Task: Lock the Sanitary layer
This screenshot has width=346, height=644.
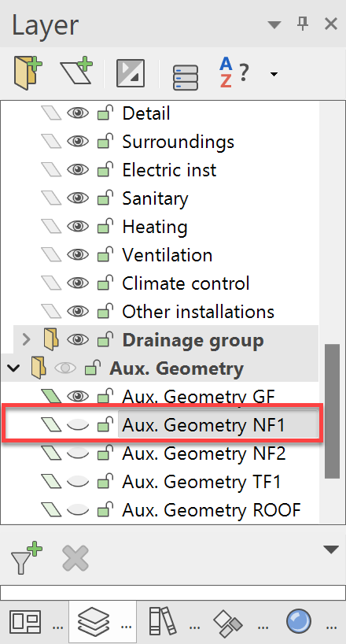Action: [105, 198]
